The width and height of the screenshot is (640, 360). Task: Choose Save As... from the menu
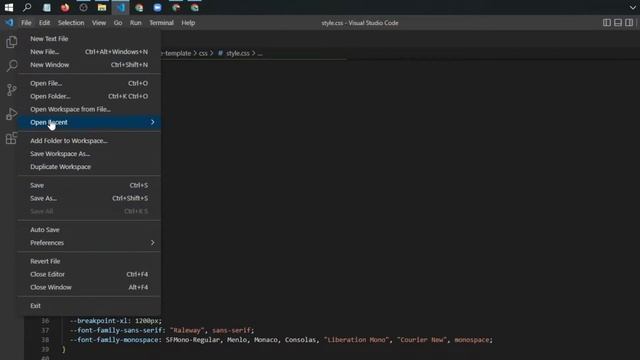pyautogui.click(x=89, y=198)
